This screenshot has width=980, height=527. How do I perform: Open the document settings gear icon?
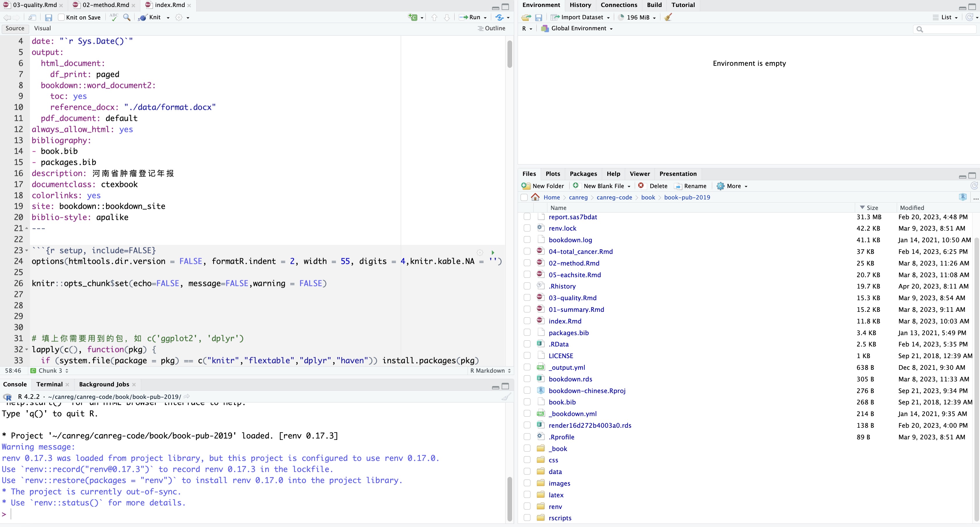[x=179, y=17]
